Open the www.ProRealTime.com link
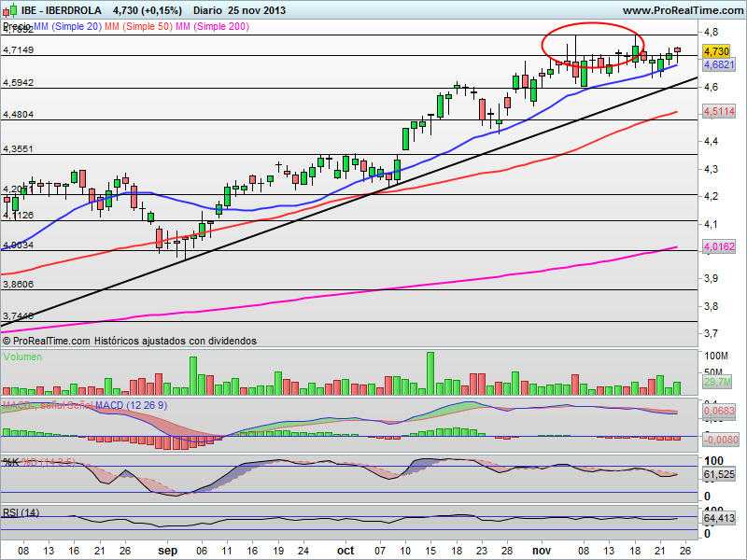 683,10
